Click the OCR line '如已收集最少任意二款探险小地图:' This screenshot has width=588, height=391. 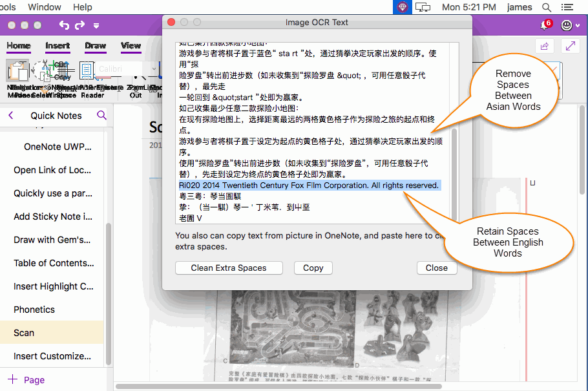(239, 109)
